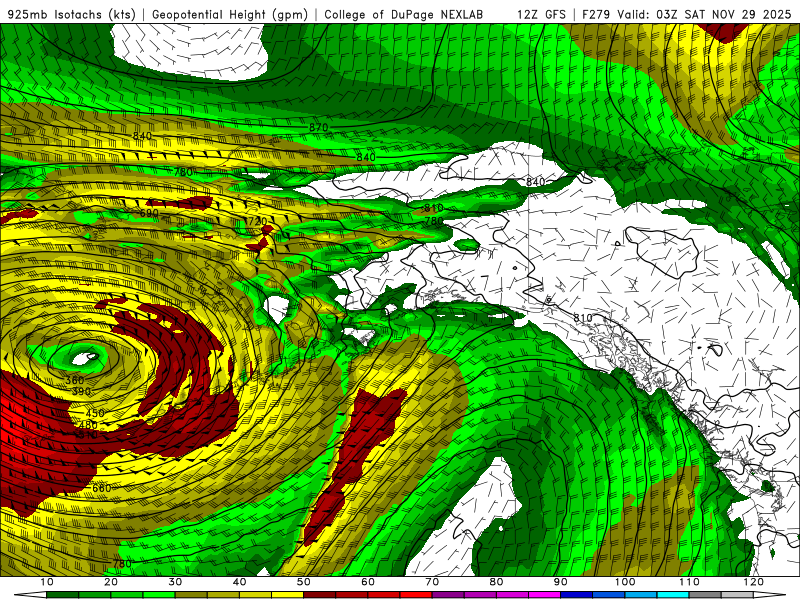Click the 510 contour label
The image size is (800, 600).
tap(86, 435)
